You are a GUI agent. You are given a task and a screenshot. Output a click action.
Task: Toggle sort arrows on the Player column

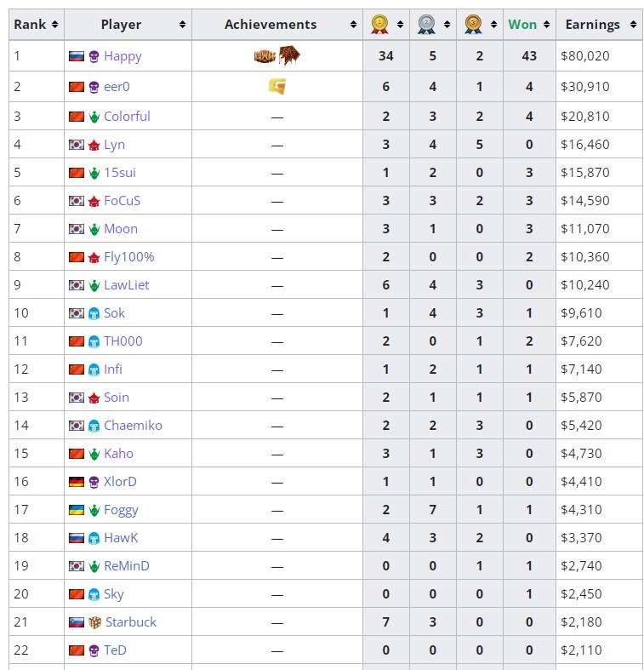point(182,25)
